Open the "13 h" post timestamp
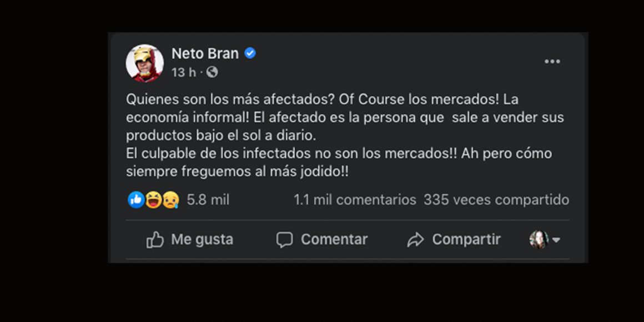Screen dimensions: 644x322 click(x=184, y=72)
